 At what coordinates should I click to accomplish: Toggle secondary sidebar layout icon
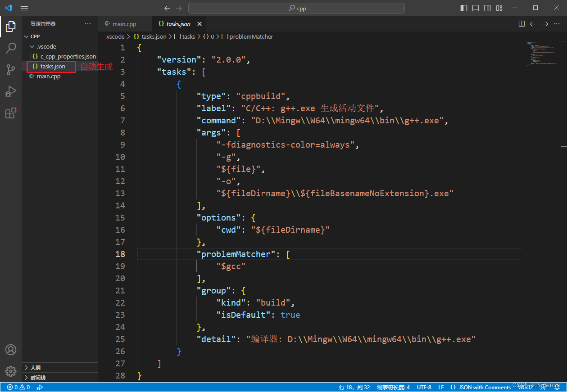pos(487,8)
